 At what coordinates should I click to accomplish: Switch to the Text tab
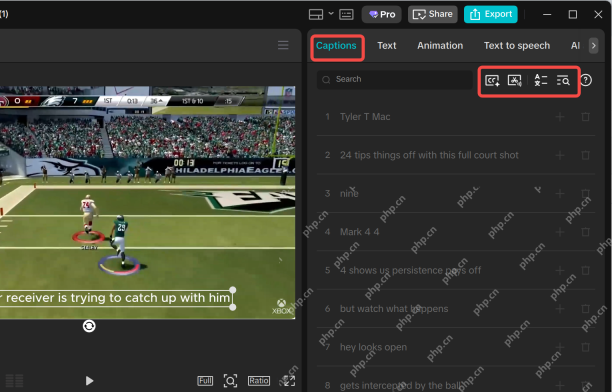[387, 46]
